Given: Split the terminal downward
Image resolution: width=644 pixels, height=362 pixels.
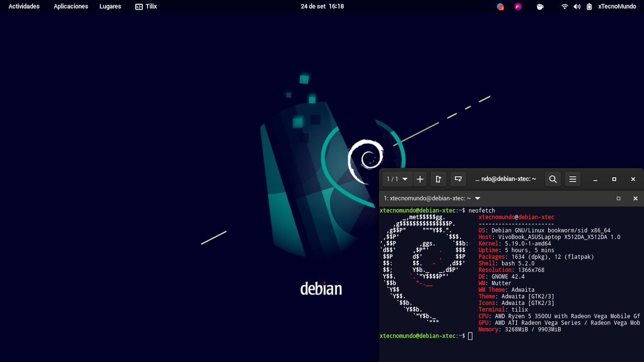Looking at the screenshot, I should (458, 179).
